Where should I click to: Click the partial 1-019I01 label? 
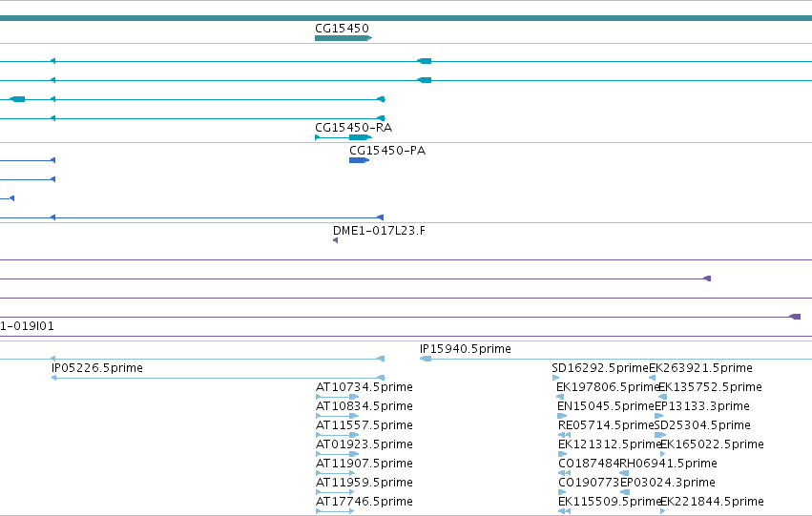[x=27, y=326]
